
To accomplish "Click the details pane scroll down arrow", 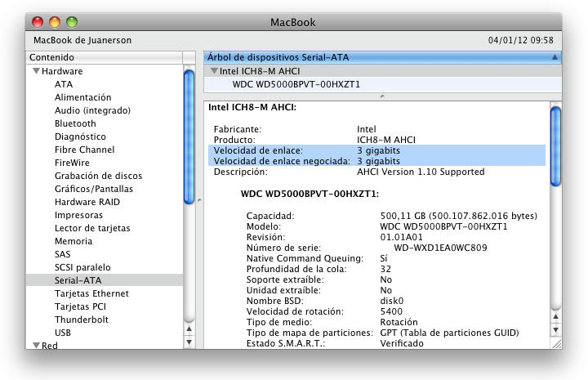I will (x=555, y=330).
